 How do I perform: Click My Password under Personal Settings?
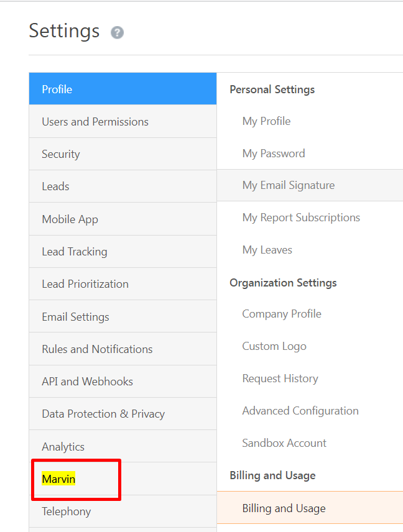click(x=274, y=154)
